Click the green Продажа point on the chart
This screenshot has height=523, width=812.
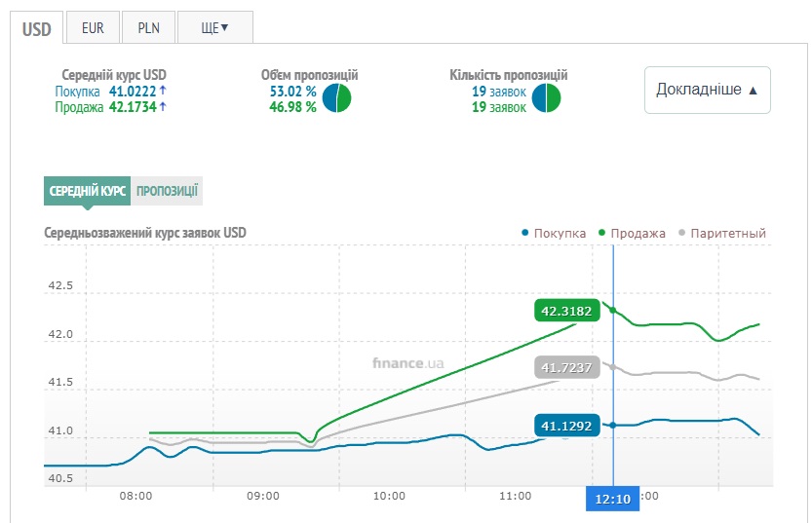613,310
